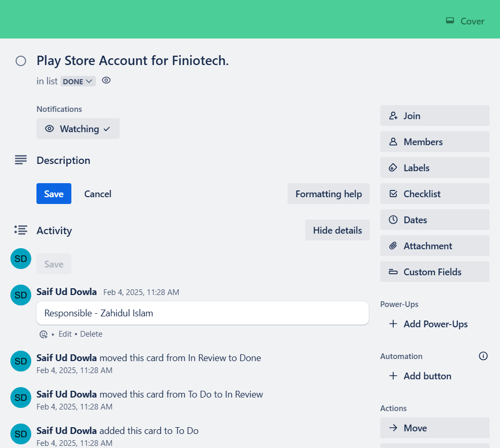Click the watching eye icon beside list name
Viewport: 500px width, 448px height.
pyautogui.click(x=106, y=81)
